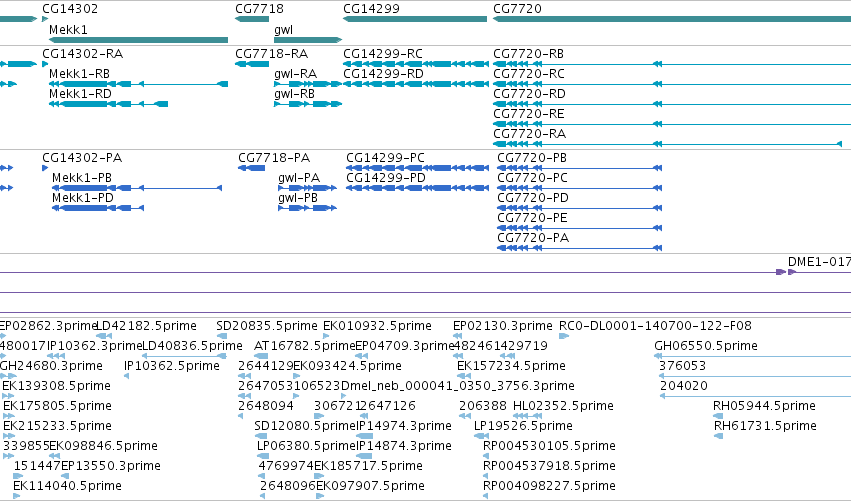Click the 376053 feature label

pyautogui.click(x=682, y=366)
